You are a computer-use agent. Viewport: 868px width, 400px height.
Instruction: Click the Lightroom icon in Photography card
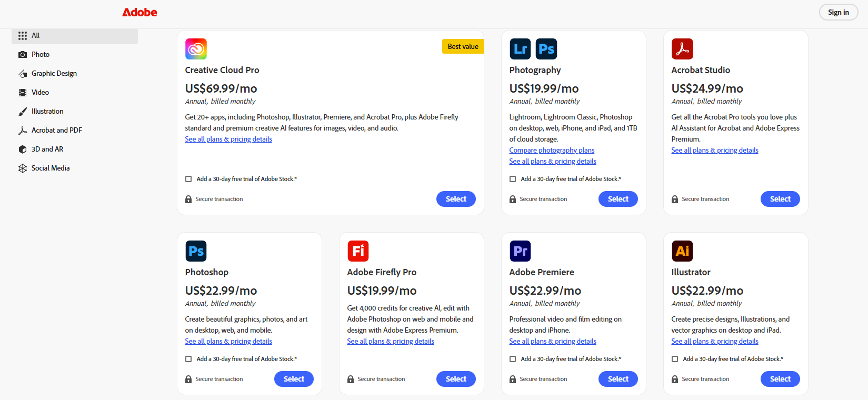pos(520,49)
